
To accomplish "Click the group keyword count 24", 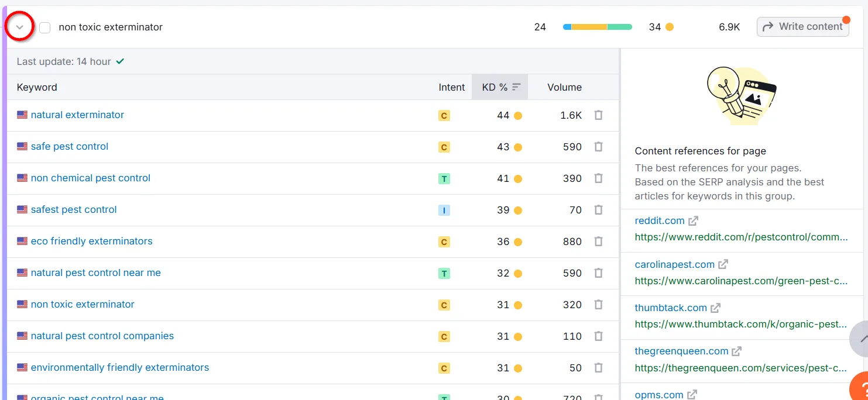I will [540, 27].
